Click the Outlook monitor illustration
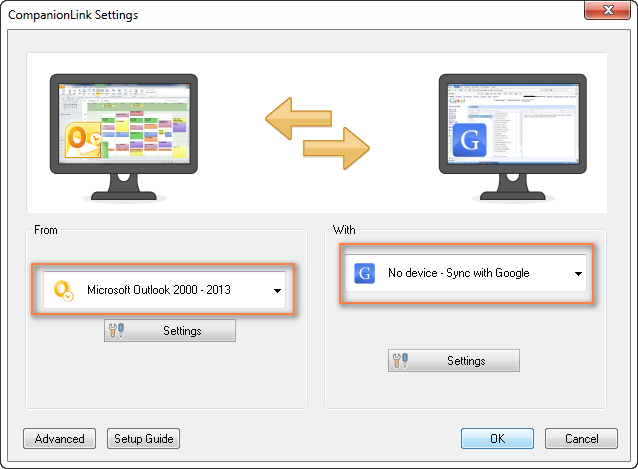The height and width of the screenshot is (469, 638). [x=124, y=137]
